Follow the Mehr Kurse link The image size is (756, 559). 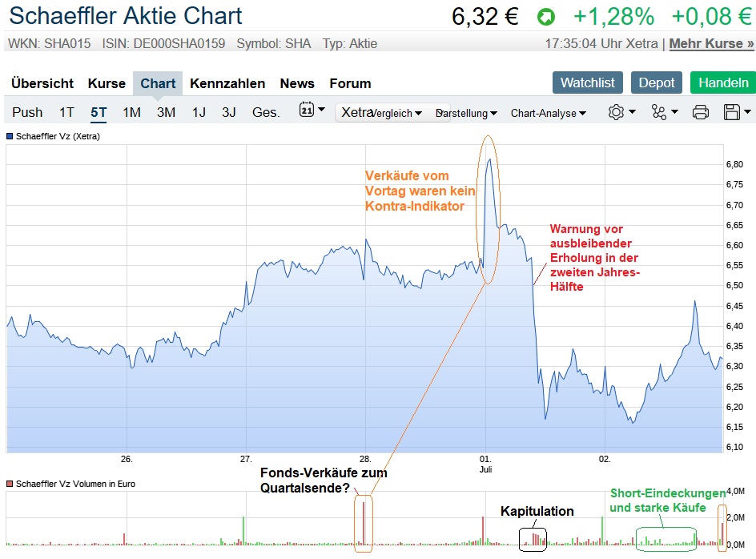point(711,43)
